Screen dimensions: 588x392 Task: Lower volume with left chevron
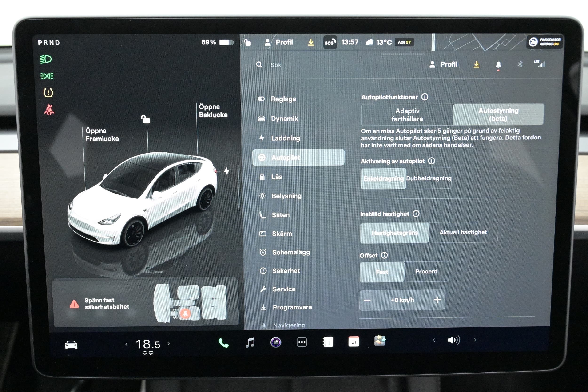tap(434, 340)
